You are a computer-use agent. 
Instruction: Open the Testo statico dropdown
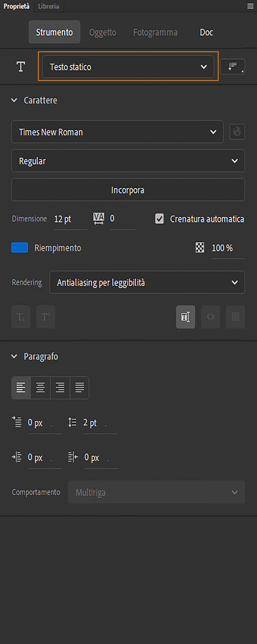tap(128, 66)
